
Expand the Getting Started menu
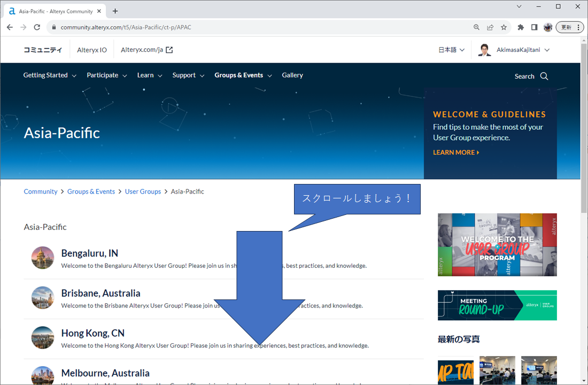pyautogui.click(x=50, y=75)
